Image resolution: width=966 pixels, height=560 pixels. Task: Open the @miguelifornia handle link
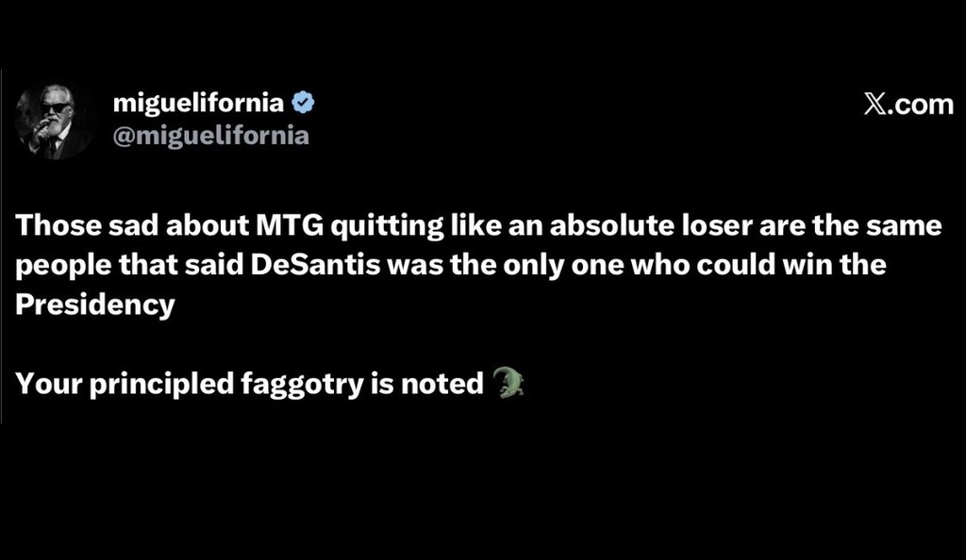click(x=210, y=136)
